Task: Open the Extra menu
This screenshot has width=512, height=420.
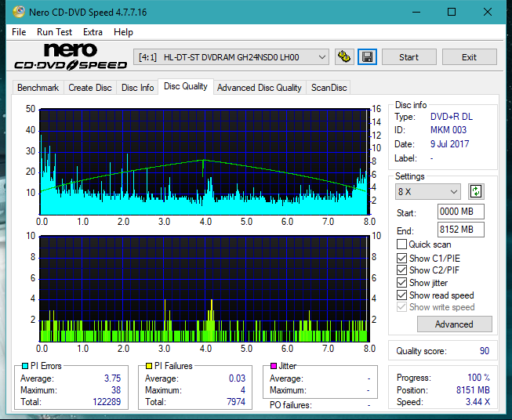Action: coord(93,32)
